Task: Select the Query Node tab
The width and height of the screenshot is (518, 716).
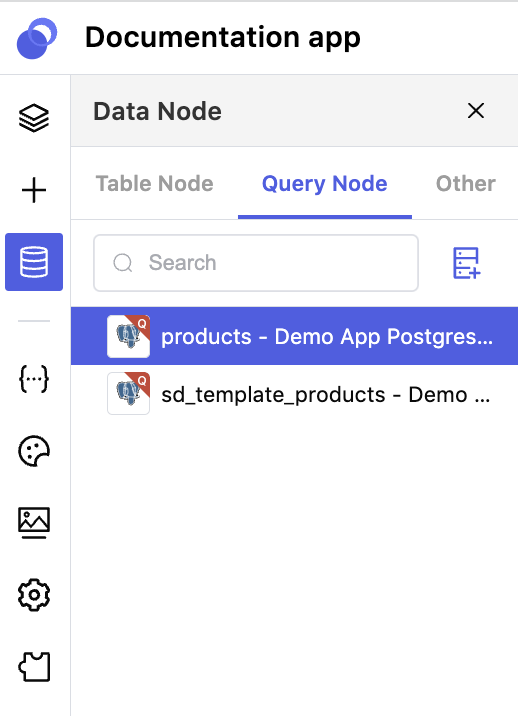Action: [x=324, y=184]
